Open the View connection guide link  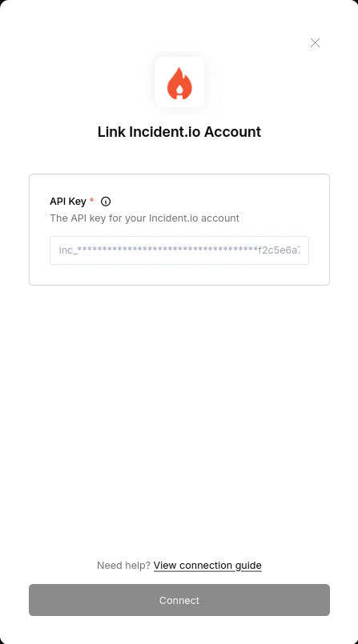click(x=207, y=566)
